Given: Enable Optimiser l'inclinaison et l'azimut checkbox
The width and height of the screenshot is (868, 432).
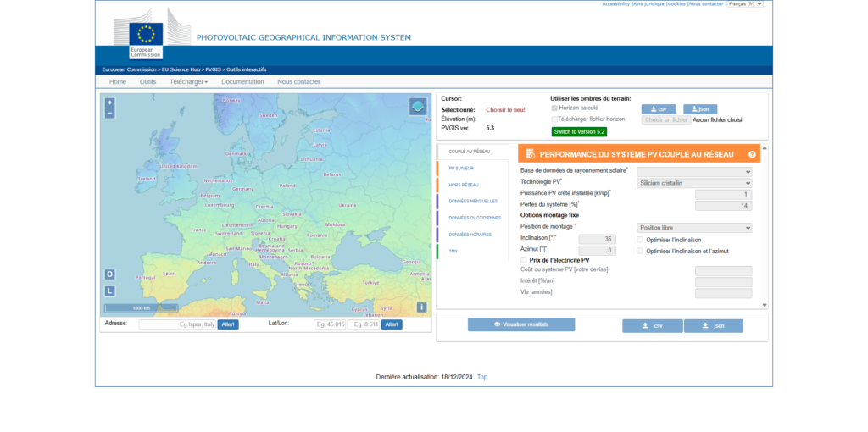Looking at the screenshot, I should [640, 251].
